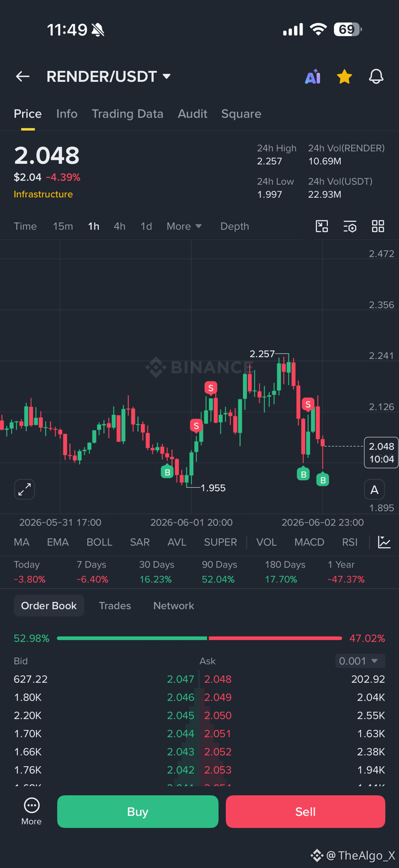Toggle the BOLL indicator
Screen dimensions: 399x868
click(x=99, y=542)
